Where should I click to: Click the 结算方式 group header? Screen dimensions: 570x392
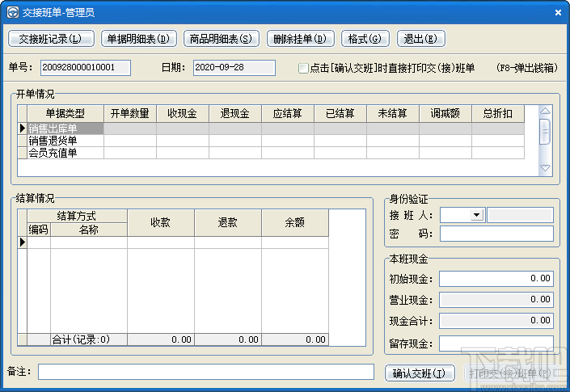pos(77,216)
